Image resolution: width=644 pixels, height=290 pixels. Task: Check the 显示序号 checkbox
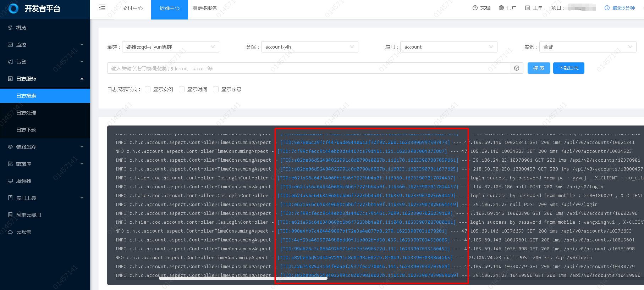coord(216,89)
